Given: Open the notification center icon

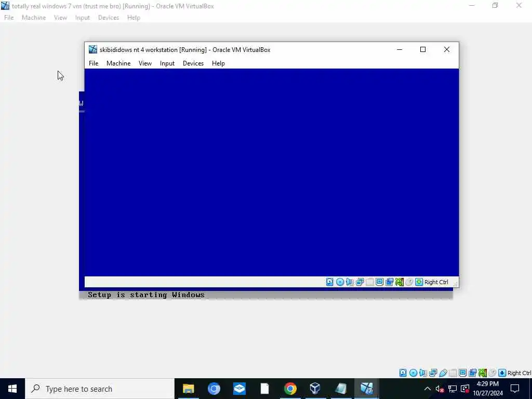Looking at the screenshot, I should pos(515,389).
